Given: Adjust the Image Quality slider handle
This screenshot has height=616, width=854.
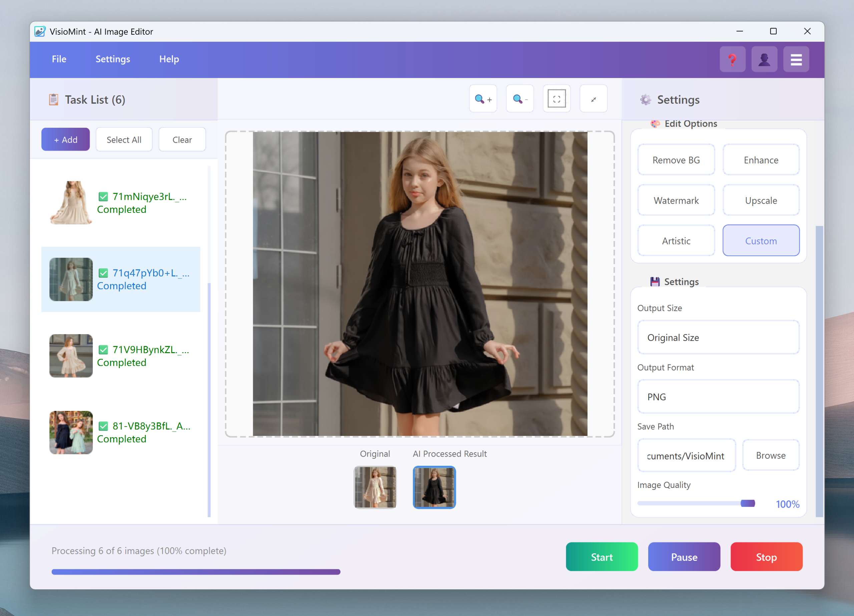Looking at the screenshot, I should coord(748,503).
